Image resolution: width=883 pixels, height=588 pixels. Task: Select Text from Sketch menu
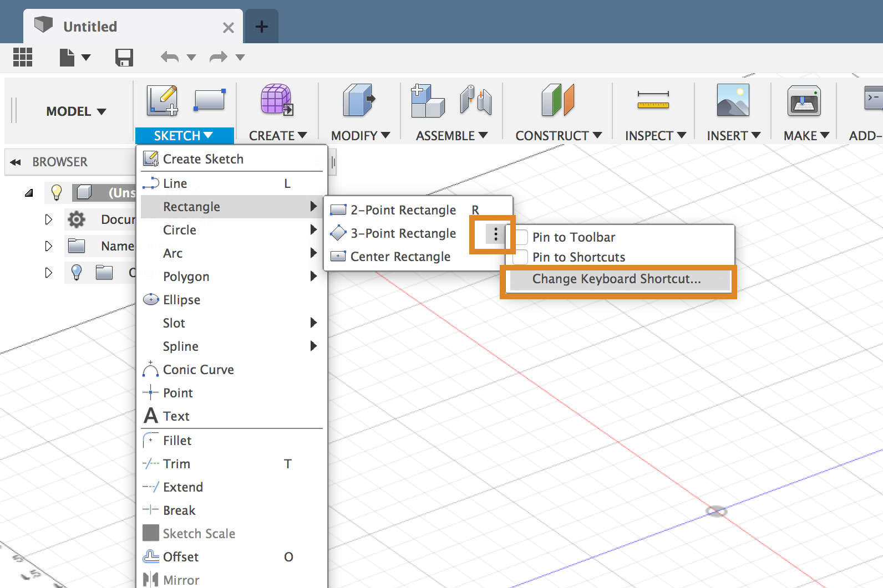pyautogui.click(x=232, y=416)
